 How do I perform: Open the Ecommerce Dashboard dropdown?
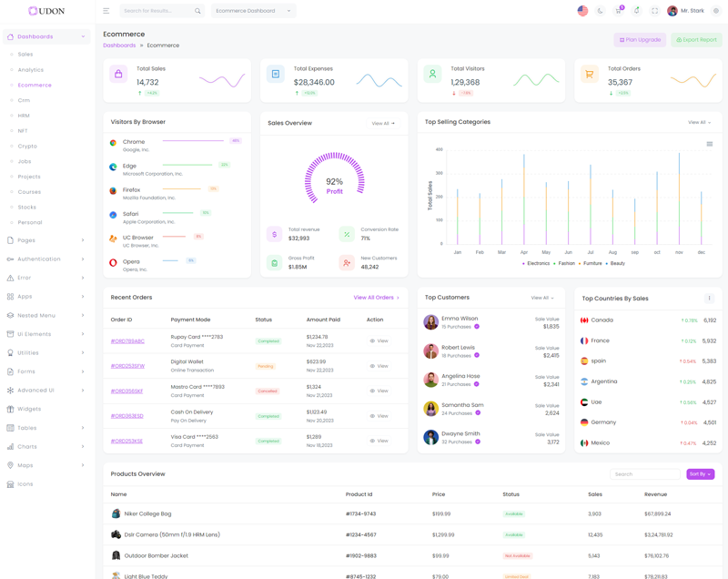point(253,11)
